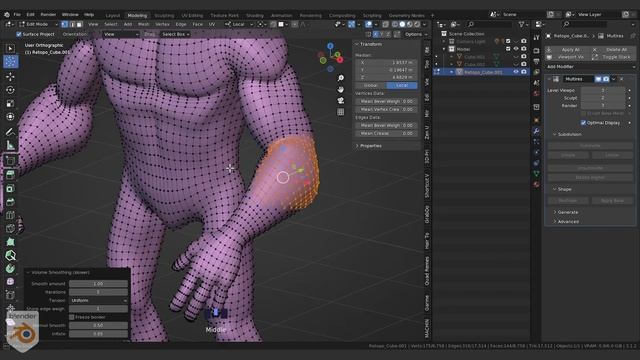Select the Annotate pencil tool
The width and height of the screenshot is (640, 360).
11,131
